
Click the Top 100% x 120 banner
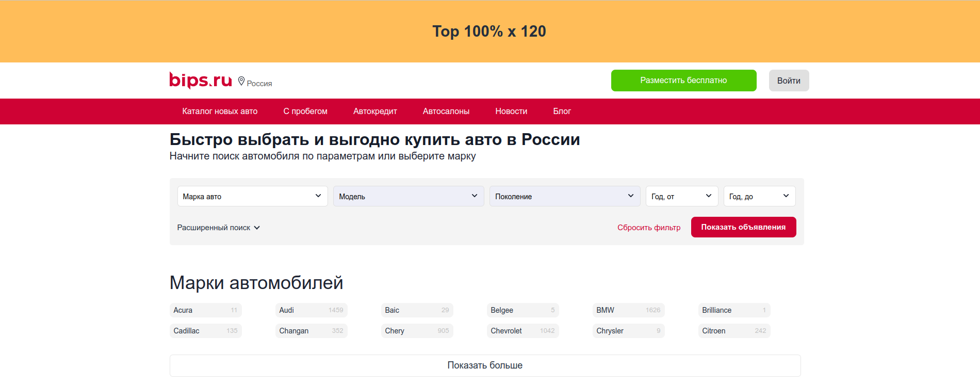pos(490,31)
